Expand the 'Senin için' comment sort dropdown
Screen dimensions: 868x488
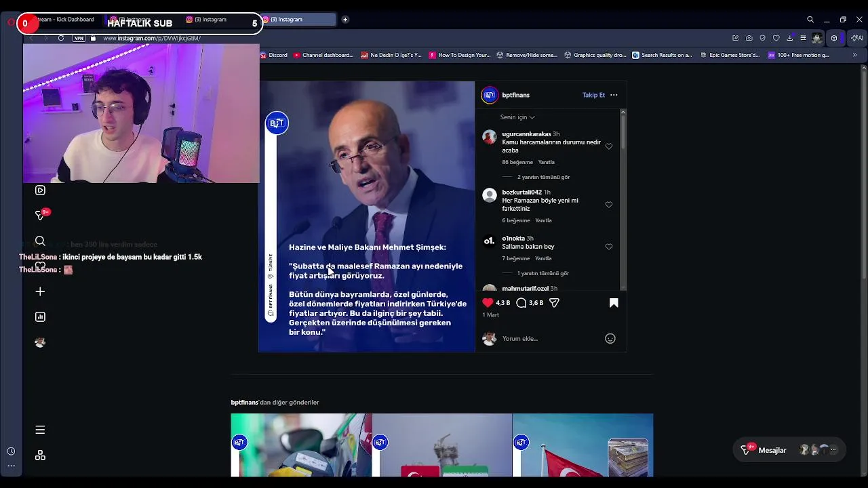tap(517, 117)
